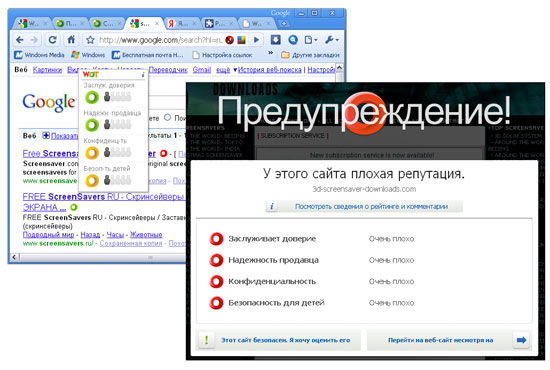Select the radio button next to Пои...
This screenshot has width=550, height=370.
pyautogui.click(x=168, y=117)
